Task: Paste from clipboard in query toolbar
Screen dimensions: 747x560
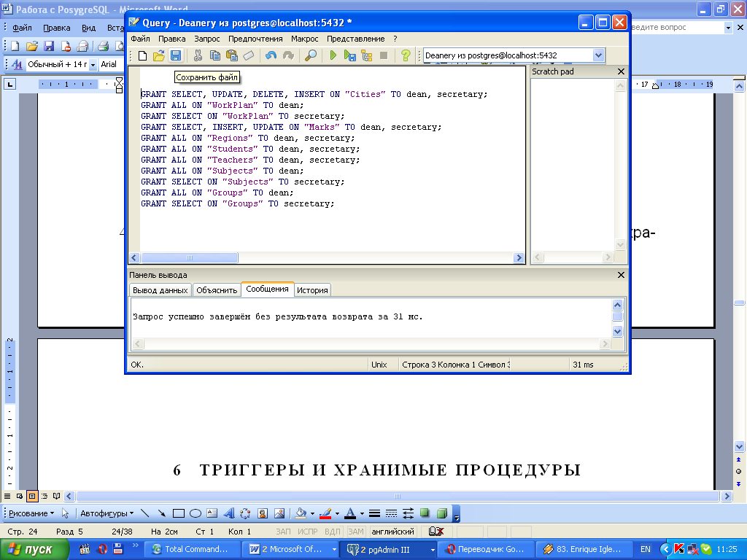Action: [232, 55]
